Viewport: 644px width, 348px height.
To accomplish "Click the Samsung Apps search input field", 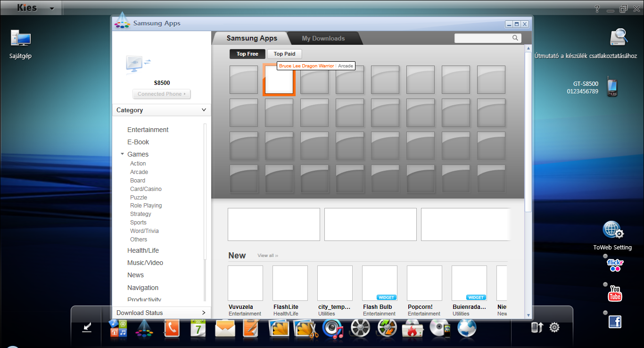I will (x=483, y=38).
